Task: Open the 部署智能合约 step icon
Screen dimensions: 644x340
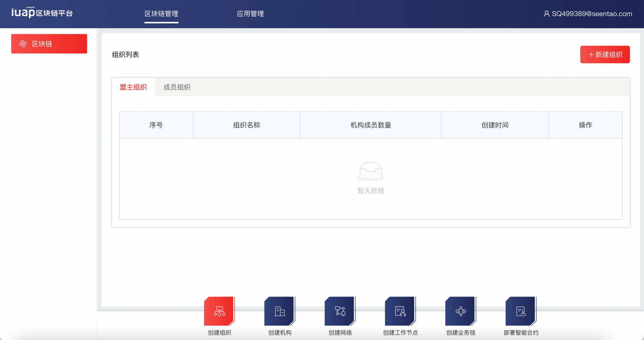Action: 521,311
